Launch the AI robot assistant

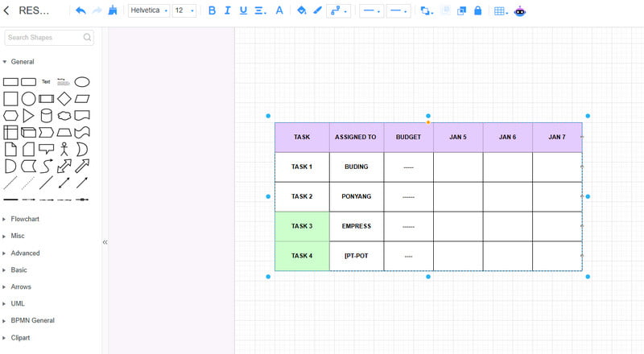[520, 11]
